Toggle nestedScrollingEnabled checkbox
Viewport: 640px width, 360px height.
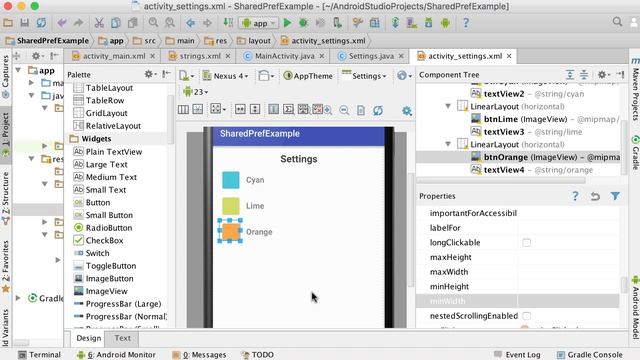(527, 316)
